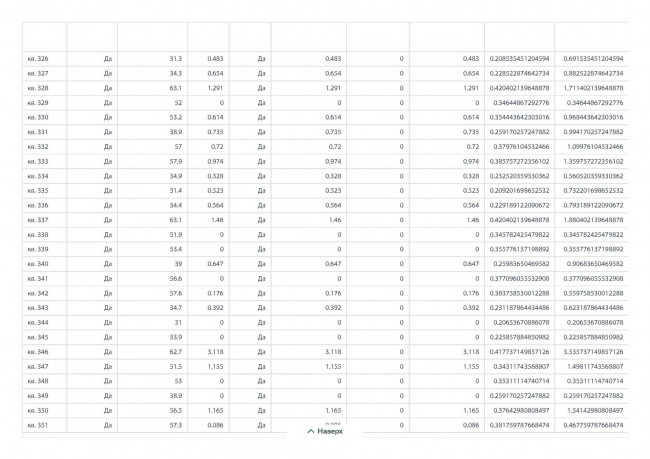Click the Наверх back-to-top button
This screenshot has height=459, width=650.
[x=325, y=432]
